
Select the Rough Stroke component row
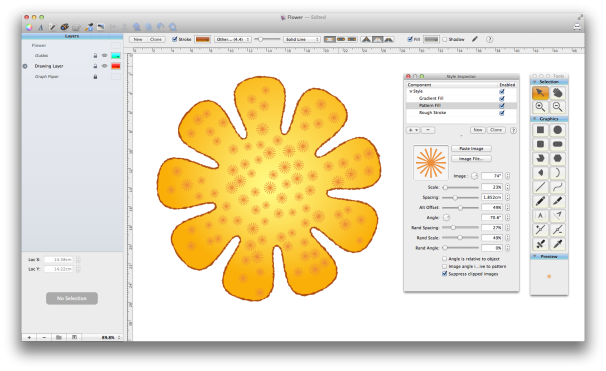click(461, 113)
